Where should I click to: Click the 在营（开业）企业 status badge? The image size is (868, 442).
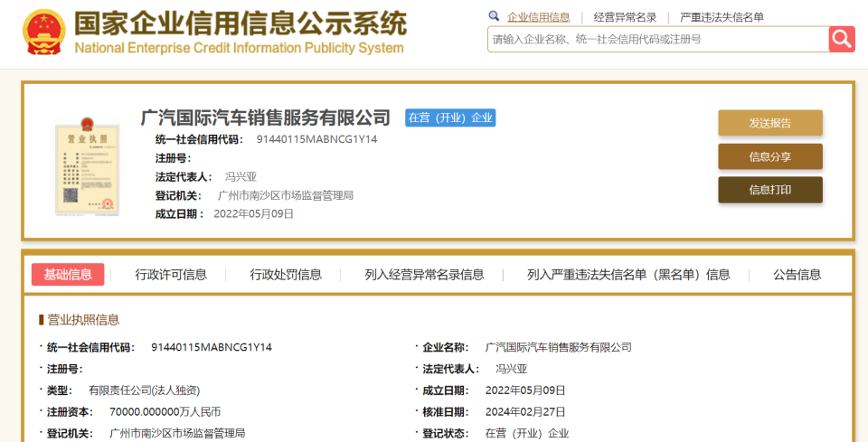[x=450, y=118]
